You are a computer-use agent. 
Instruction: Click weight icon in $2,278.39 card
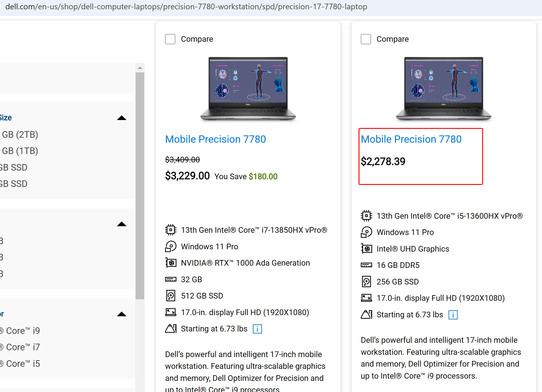click(366, 315)
